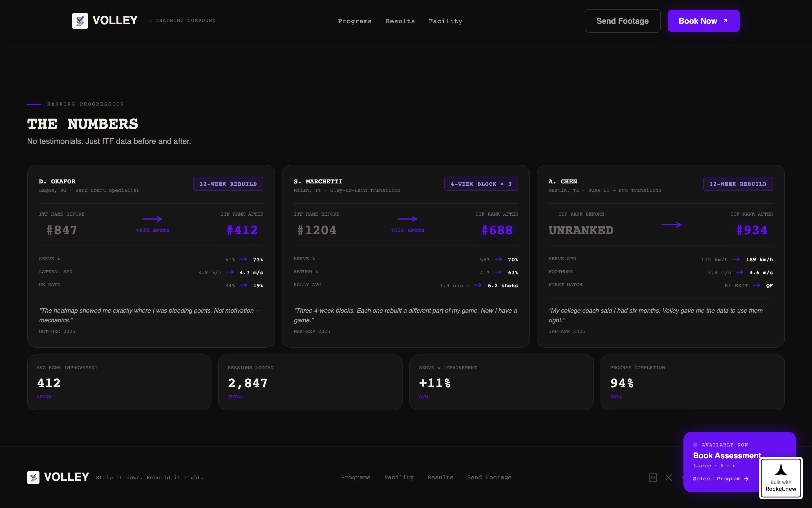
Task: Click arrow icon in Marchetti Serve % row
Action: [x=498, y=259]
